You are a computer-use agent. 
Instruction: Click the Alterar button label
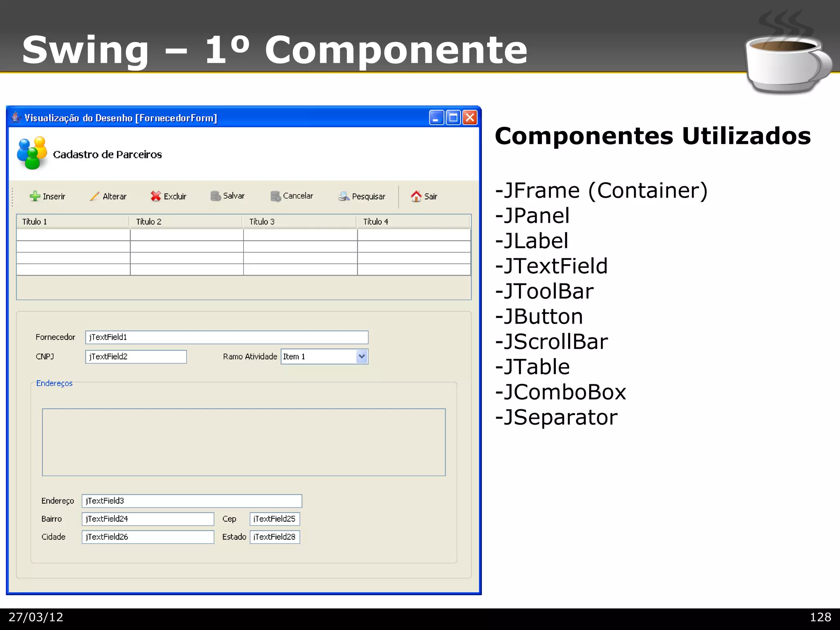(115, 196)
